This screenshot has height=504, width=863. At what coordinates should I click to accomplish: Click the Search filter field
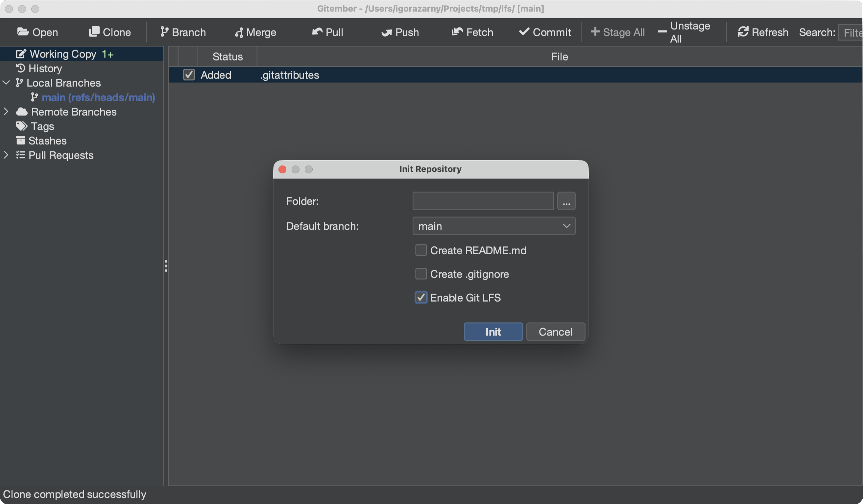coord(851,32)
